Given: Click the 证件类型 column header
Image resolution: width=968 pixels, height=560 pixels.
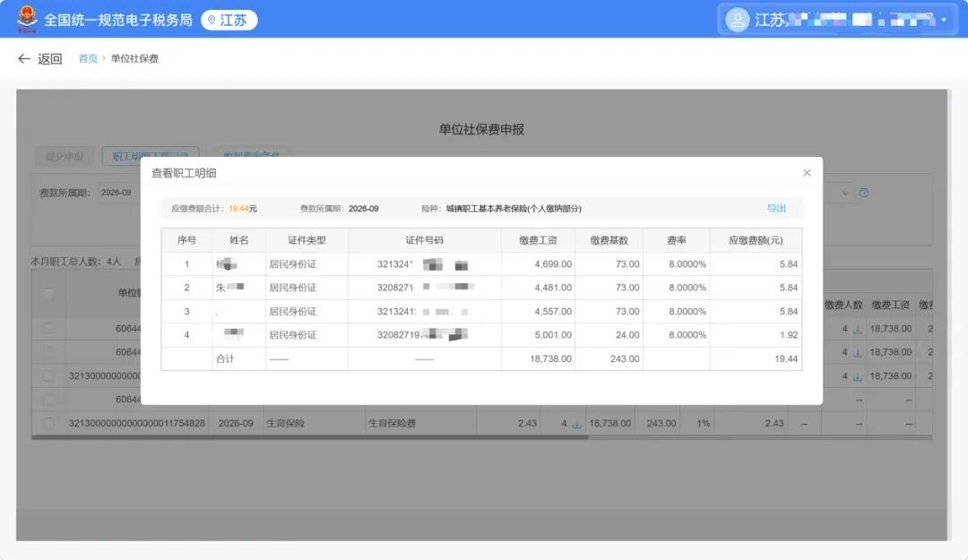Looking at the screenshot, I should click(307, 240).
